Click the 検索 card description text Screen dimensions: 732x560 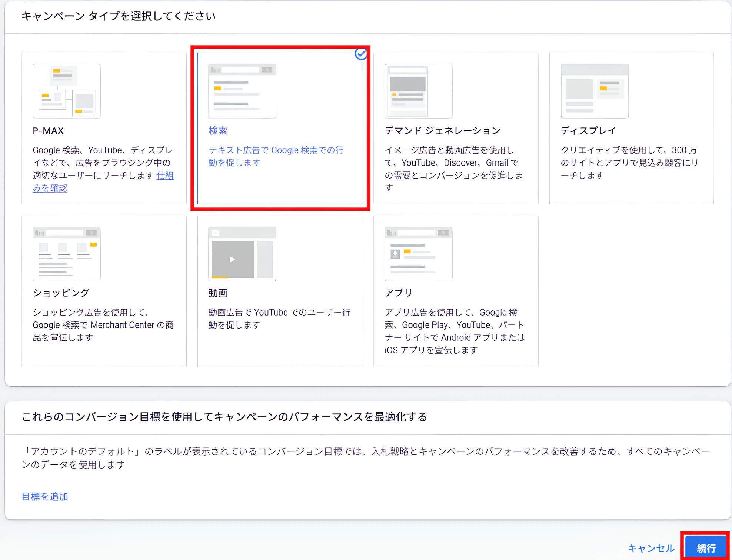pyautogui.click(x=276, y=156)
